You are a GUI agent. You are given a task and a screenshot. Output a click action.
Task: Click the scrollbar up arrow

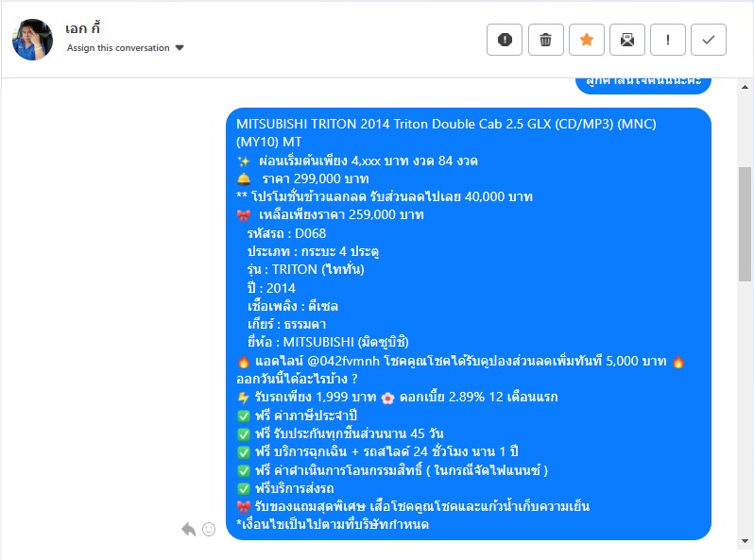click(745, 87)
